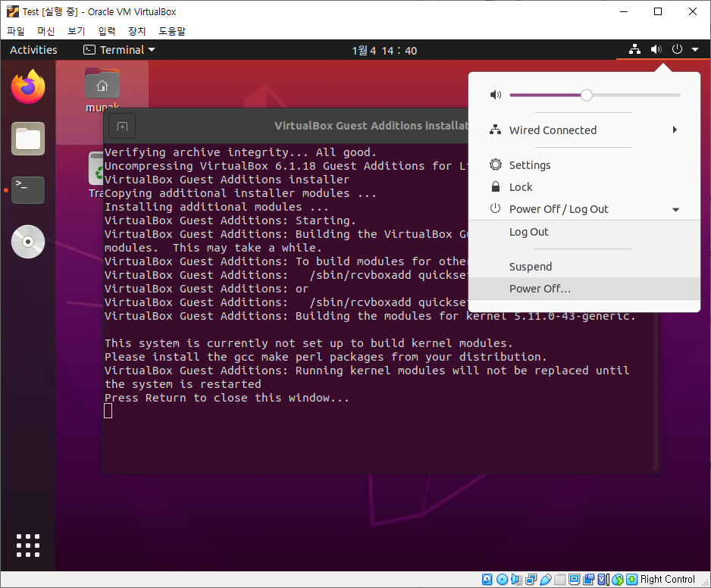This screenshot has width=711, height=588.
Task: Click the Terminal icon in the dock
Action: click(28, 190)
